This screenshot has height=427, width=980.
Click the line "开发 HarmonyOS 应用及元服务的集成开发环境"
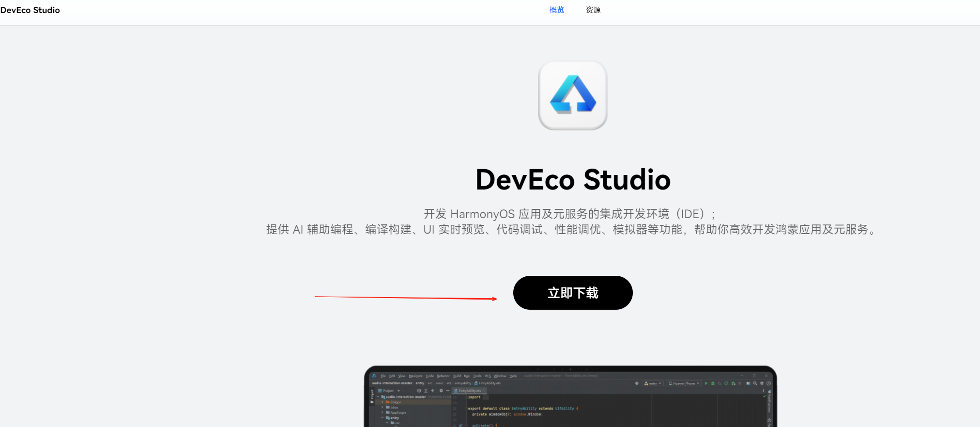(570, 214)
